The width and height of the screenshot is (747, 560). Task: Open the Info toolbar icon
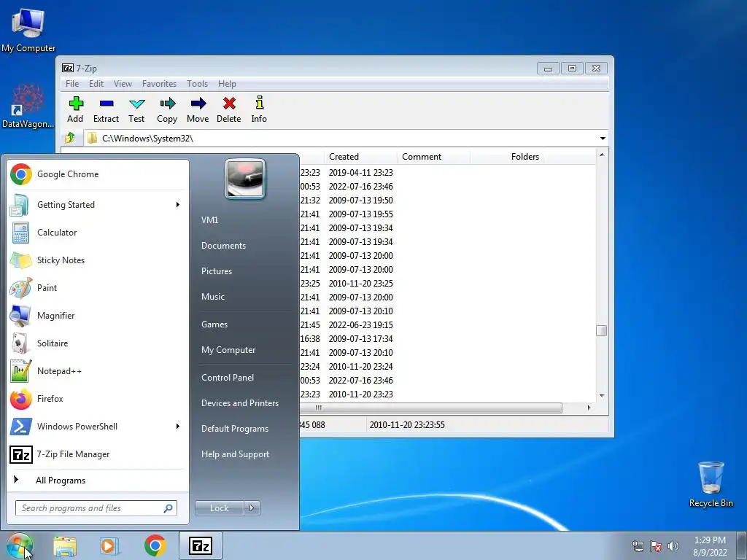(259, 109)
